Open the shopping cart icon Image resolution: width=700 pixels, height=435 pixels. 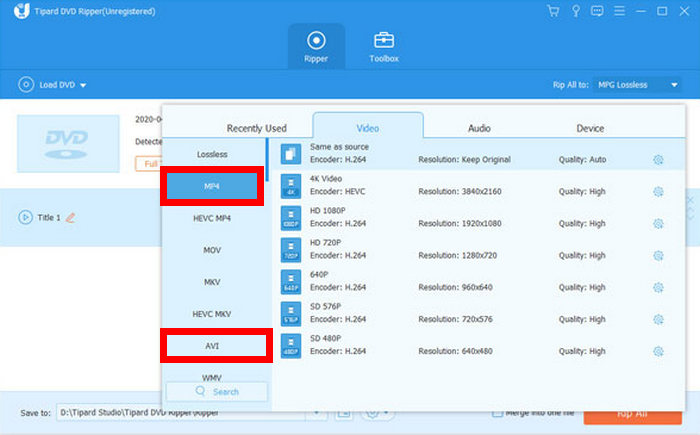553,11
